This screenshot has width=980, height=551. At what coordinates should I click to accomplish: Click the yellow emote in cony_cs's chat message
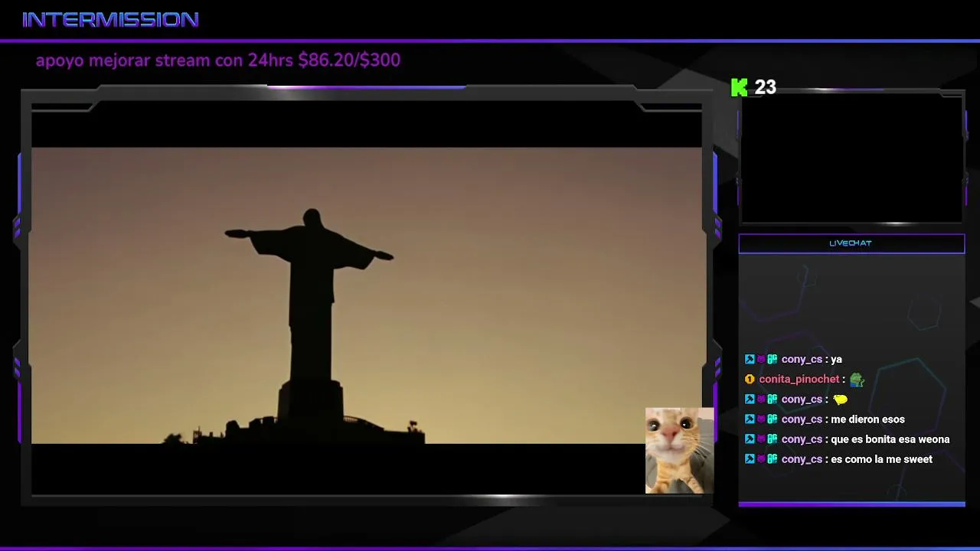841,399
